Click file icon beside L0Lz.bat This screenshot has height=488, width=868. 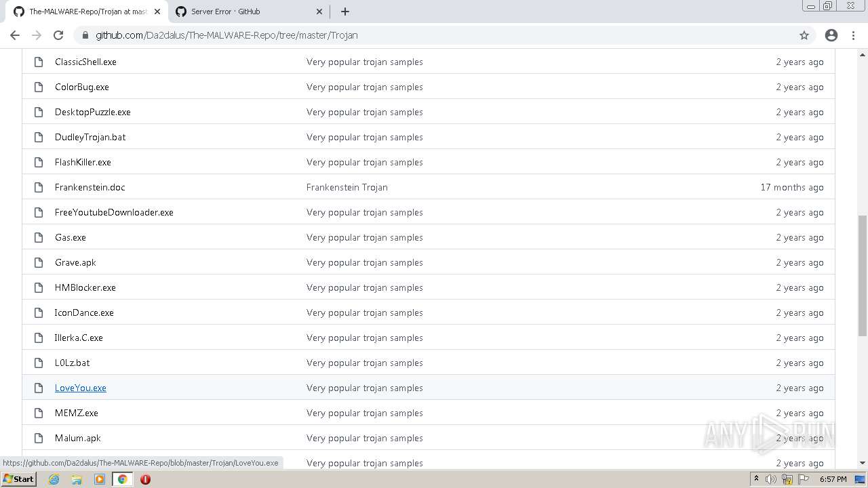39,363
